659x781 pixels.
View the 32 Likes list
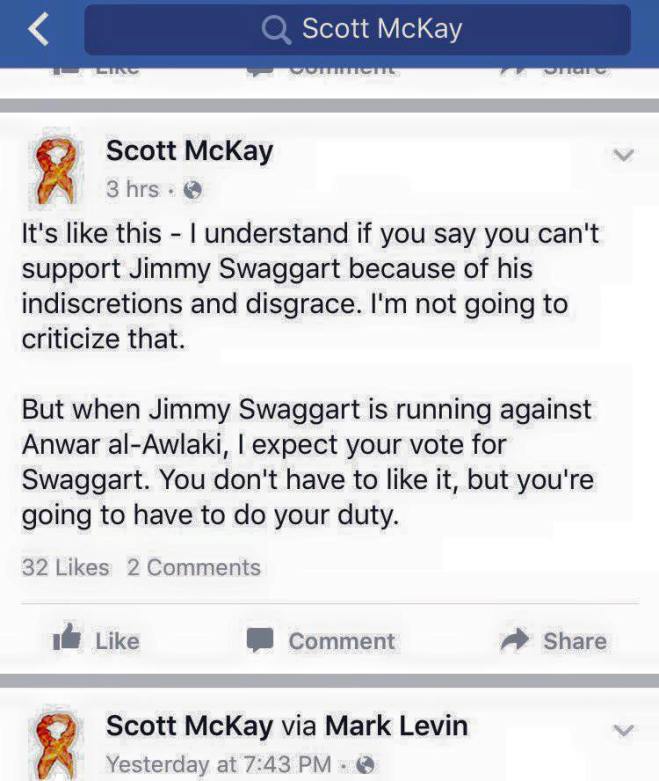[x=65, y=567]
